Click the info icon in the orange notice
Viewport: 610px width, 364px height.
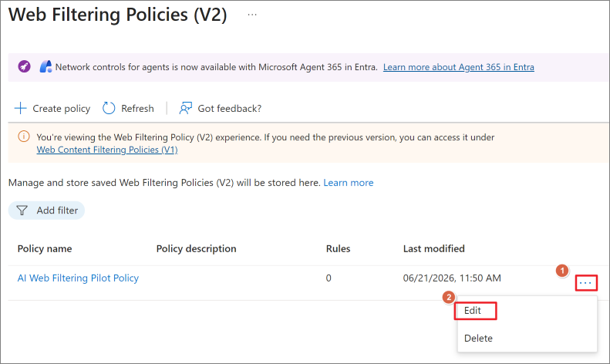(x=24, y=136)
